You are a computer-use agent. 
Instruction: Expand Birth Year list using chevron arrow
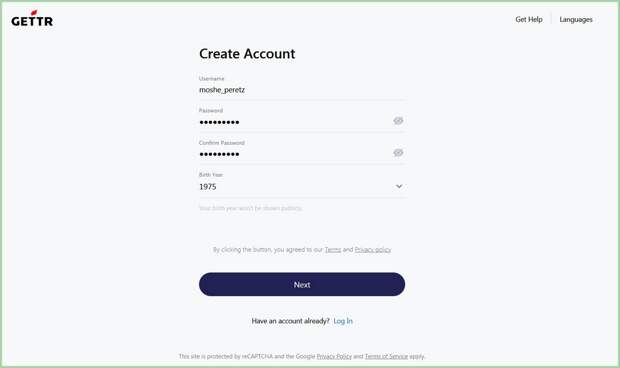pos(399,186)
